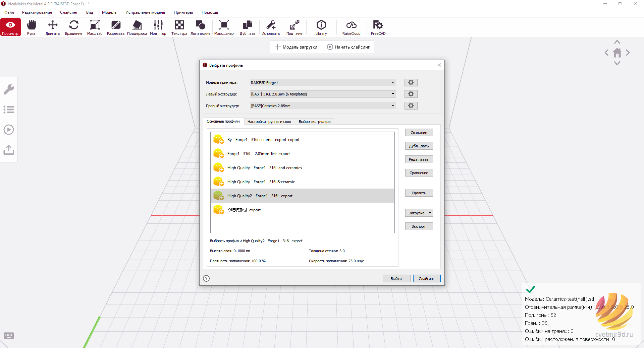Image resolution: width=644 pixels, height=348 pixels.
Task: Reset camera to home view
Action: coord(617,53)
